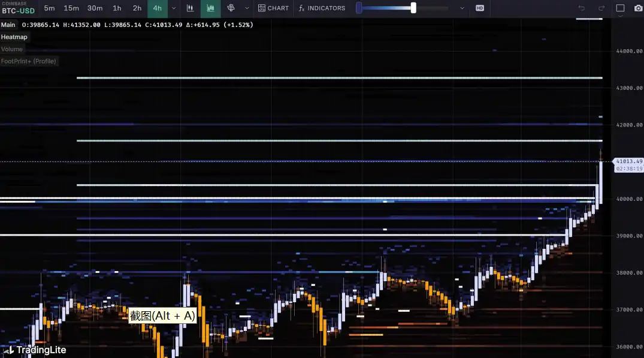
Task: Redo the last chart action
Action: click(601, 8)
